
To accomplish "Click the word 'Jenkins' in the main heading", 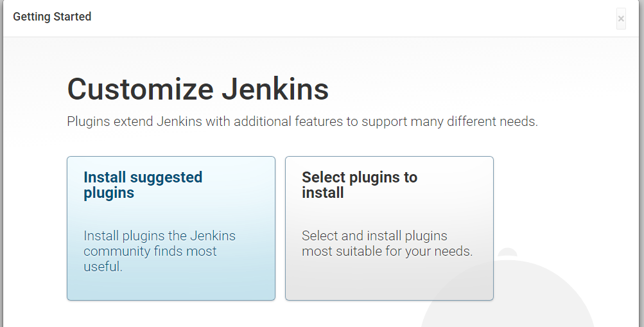I will [275, 89].
